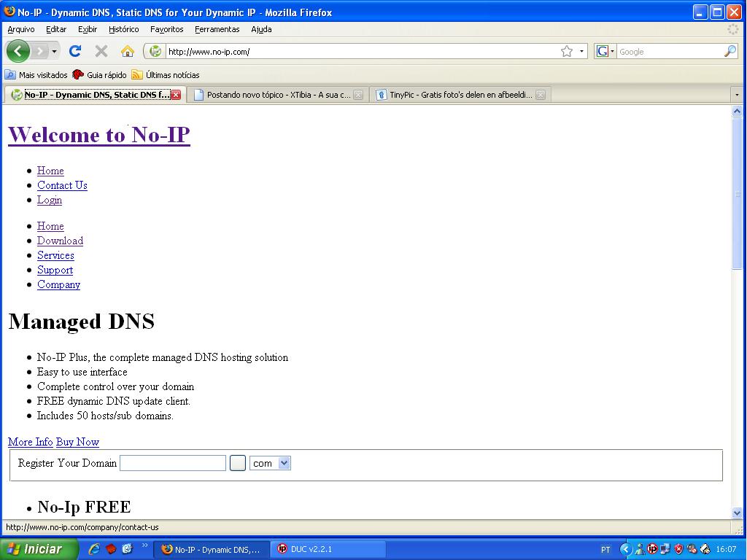Viewport: 747px width, 560px height.
Task: Reload the current page
Action: (75, 51)
